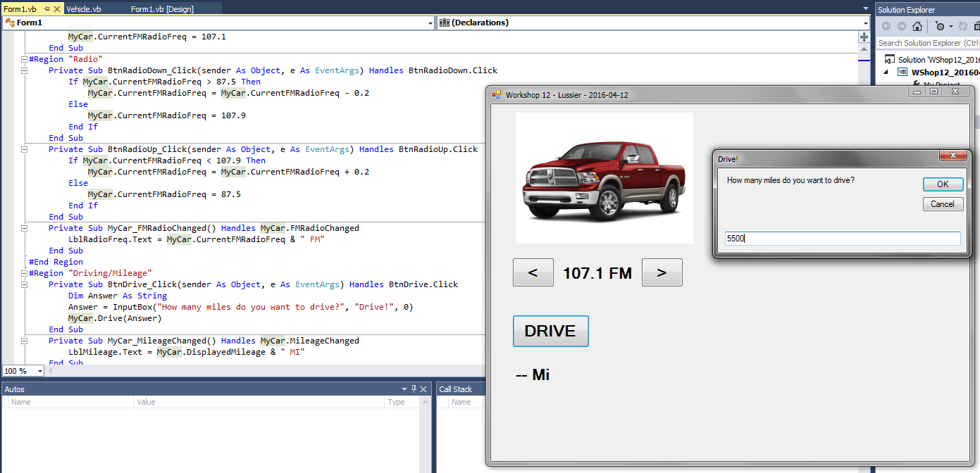Select the bold WShop12 VB project item

click(938, 72)
